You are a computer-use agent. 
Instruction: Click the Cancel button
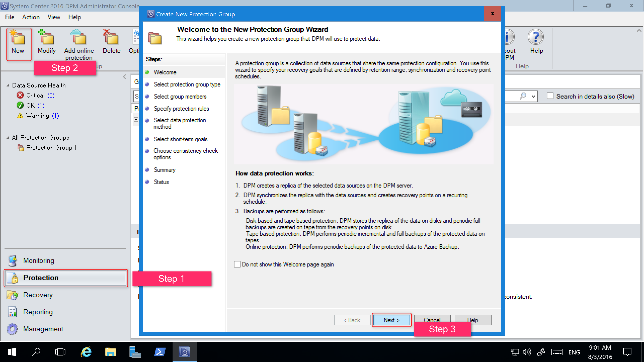432,320
